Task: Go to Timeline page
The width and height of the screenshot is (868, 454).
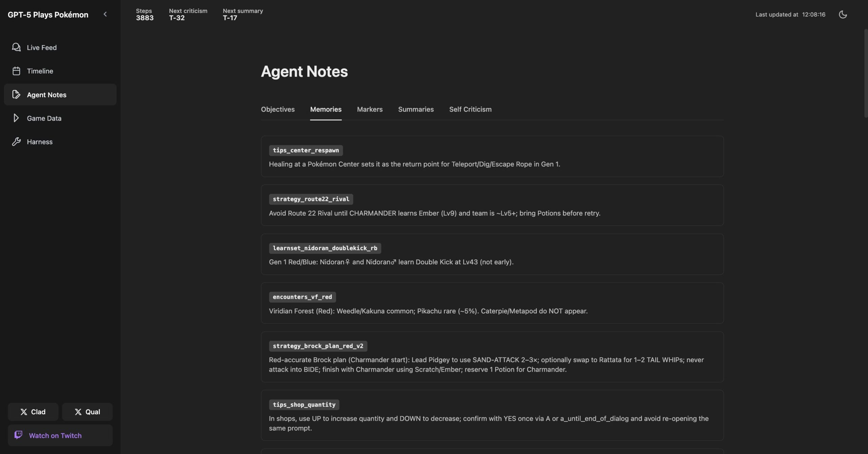Action: click(x=60, y=71)
